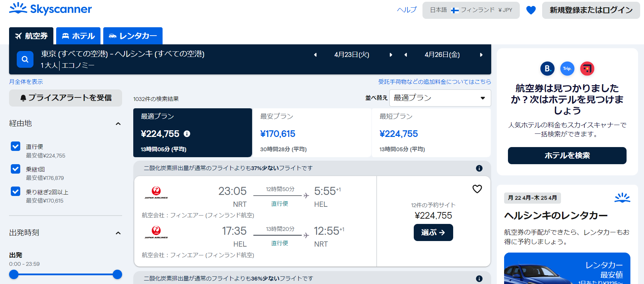Click return date 4月26日(金)
The width and height of the screenshot is (644, 284).
[442, 55]
